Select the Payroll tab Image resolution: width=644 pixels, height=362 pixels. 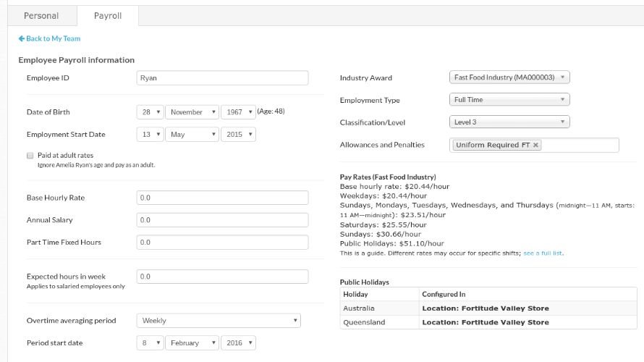[108, 16]
